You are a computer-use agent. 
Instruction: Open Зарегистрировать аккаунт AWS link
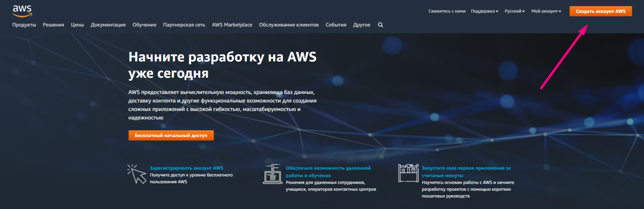pos(186,168)
